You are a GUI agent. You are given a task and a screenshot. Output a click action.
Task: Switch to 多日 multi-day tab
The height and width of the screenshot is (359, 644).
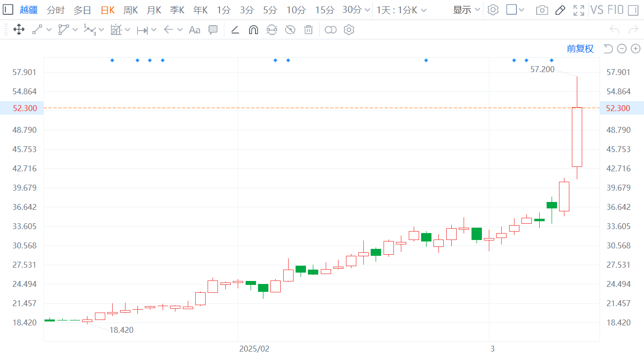(82, 10)
